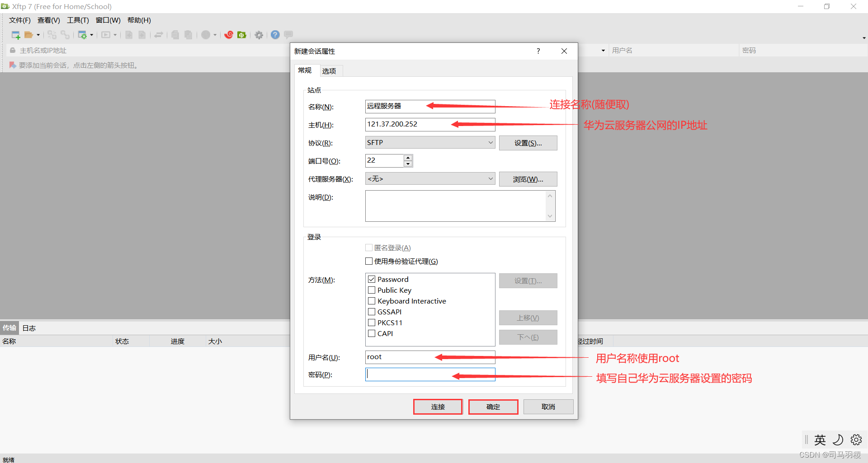Expand the terminal icon dropdown arrow
This screenshot has width=868, height=463.
point(115,35)
